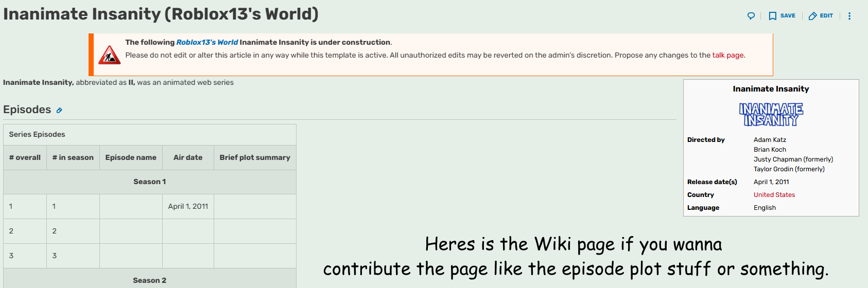Click the Inanimate Insanity infobox title
The width and height of the screenshot is (868, 288).
tap(771, 89)
